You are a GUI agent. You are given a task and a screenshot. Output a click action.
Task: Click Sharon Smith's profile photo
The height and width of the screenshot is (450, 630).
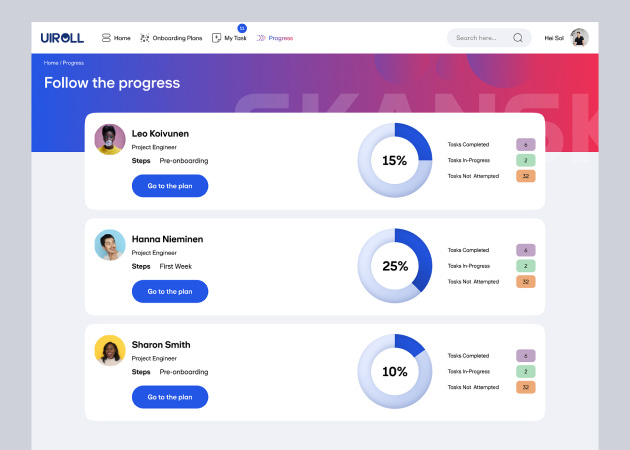pyautogui.click(x=110, y=350)
